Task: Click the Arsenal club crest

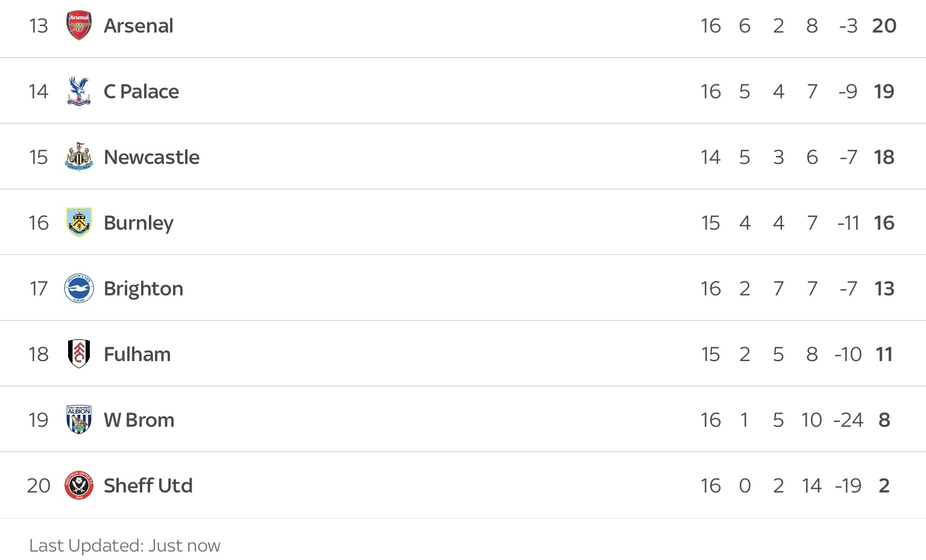Action: point(79,25)
